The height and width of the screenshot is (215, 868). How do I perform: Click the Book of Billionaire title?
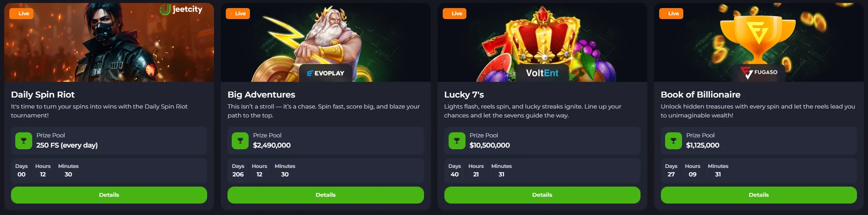(x=701, y=95)
